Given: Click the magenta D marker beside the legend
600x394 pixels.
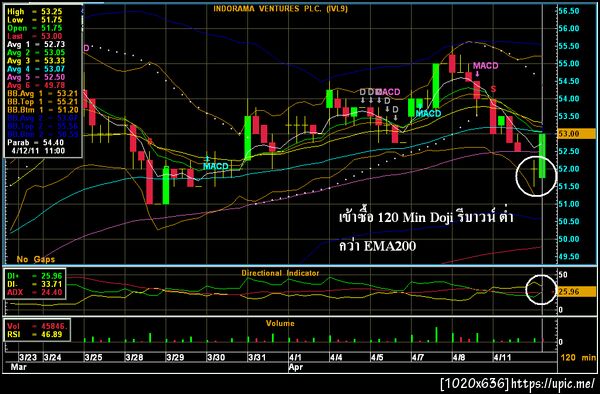Looking at the screenshot, I should pyautogui.click(x=86, y=48).
